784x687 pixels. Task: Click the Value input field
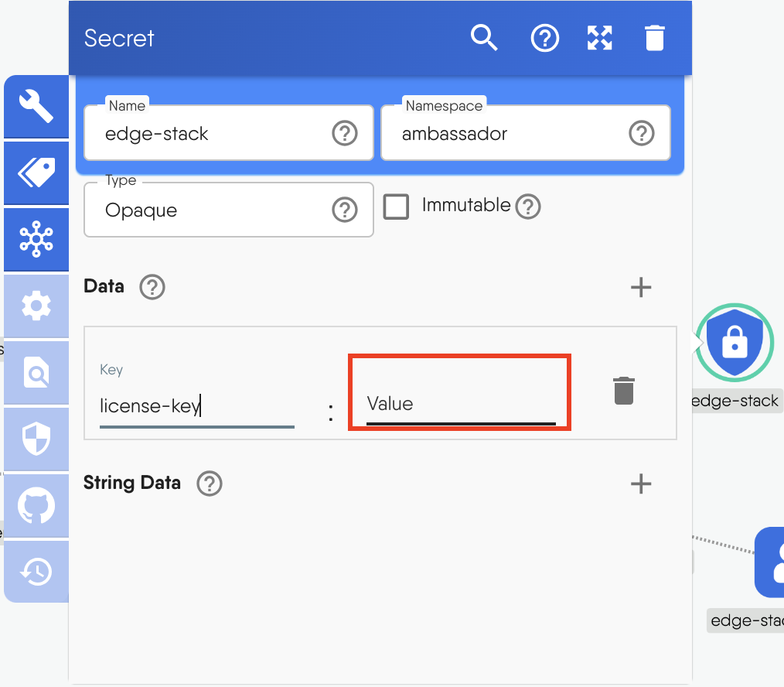pyautogui.click(x=460, y=404)
